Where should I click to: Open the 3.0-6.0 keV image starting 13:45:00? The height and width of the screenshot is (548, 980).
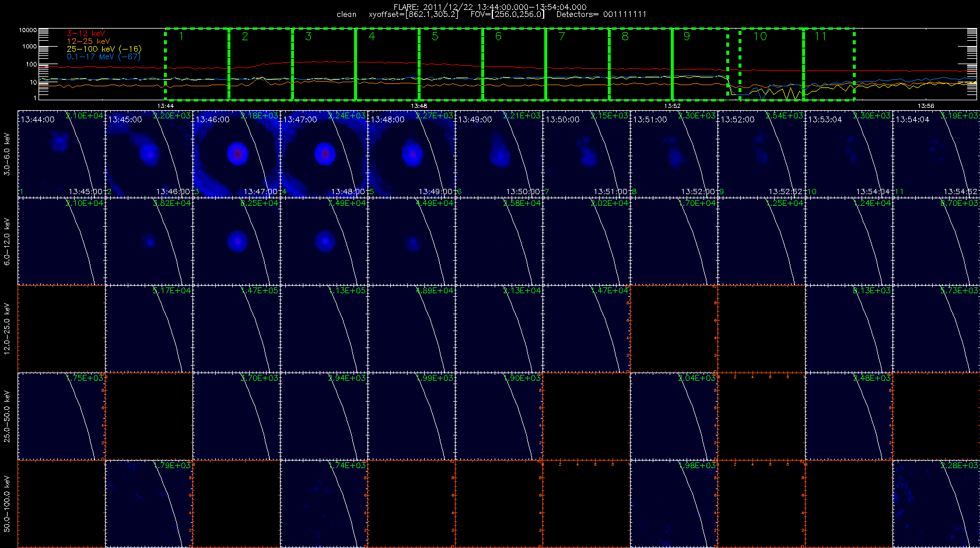pos(149,154)
